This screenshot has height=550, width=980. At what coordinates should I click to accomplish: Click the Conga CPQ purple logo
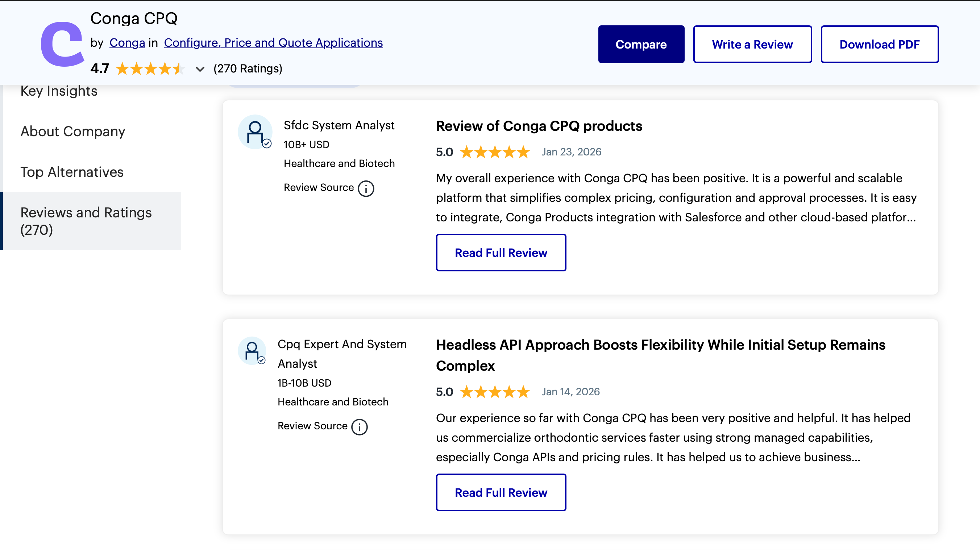(62, 44)
